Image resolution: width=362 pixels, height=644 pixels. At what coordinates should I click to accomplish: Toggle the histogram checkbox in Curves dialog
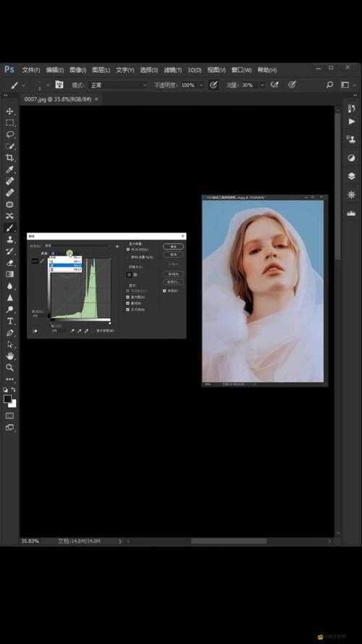128,297
